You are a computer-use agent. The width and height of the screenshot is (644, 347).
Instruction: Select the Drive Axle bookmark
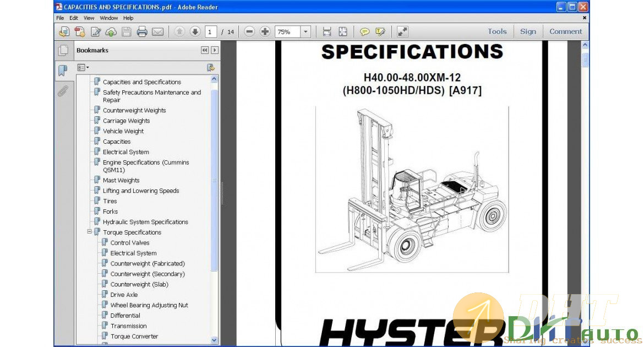[124, 295]
